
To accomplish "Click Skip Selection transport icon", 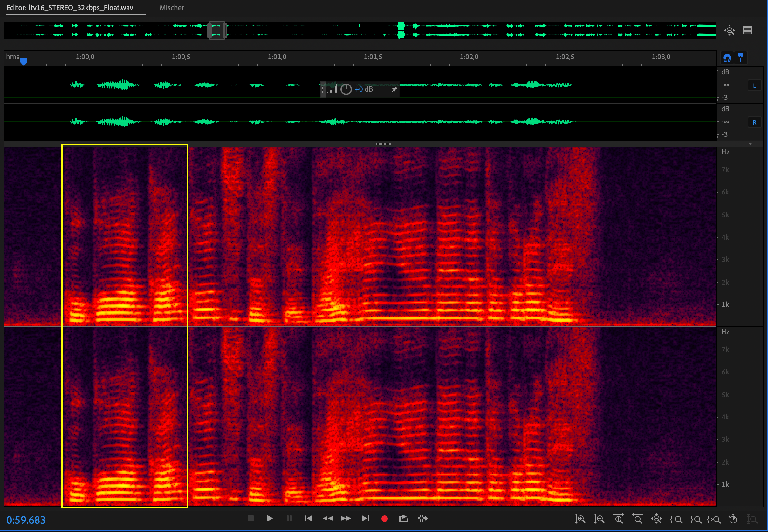I will (x=423, y=518).
